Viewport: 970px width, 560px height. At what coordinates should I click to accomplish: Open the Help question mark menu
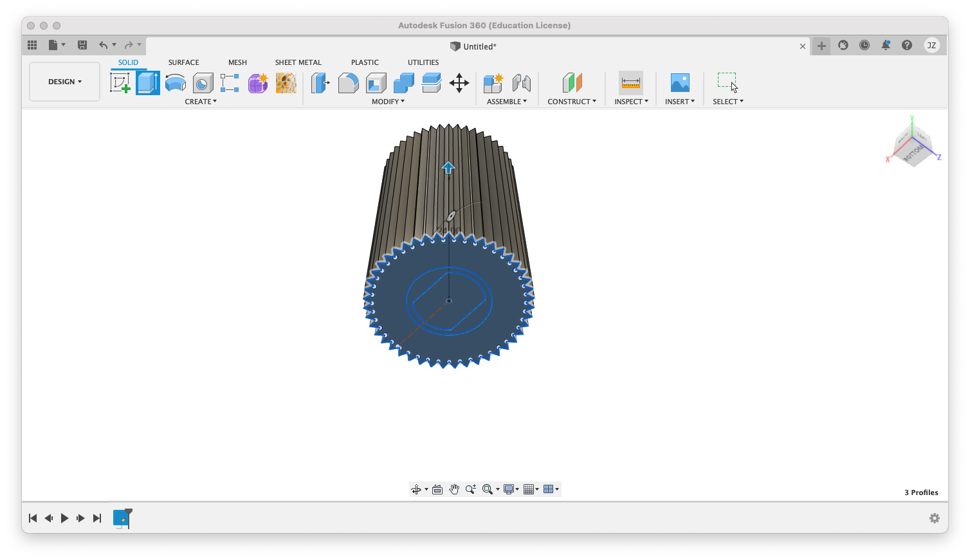click(907, 45)
